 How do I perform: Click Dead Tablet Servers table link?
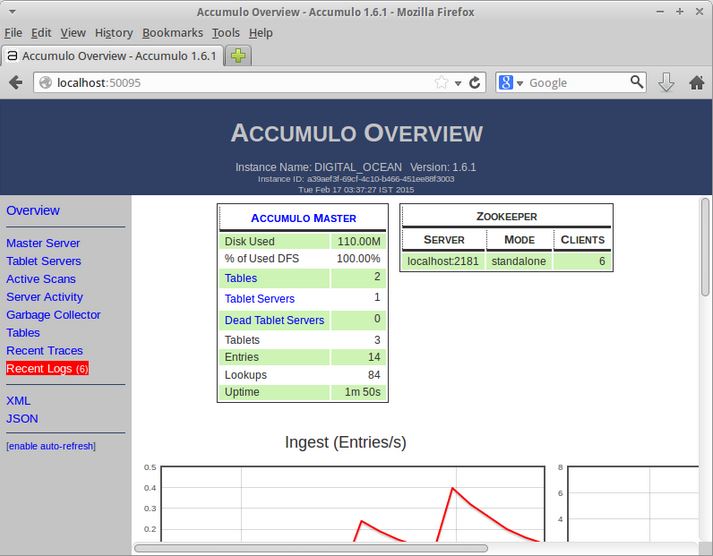coord(274,320)
